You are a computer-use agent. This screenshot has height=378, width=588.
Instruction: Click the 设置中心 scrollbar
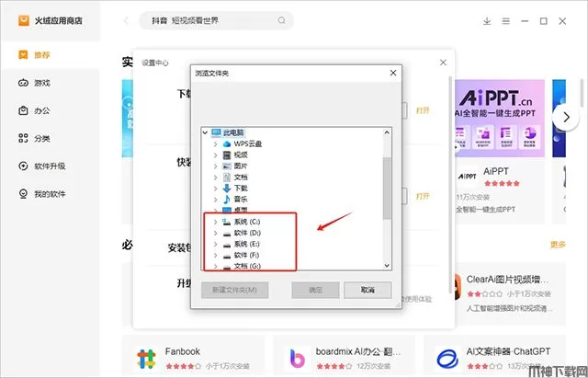[450, 184]
